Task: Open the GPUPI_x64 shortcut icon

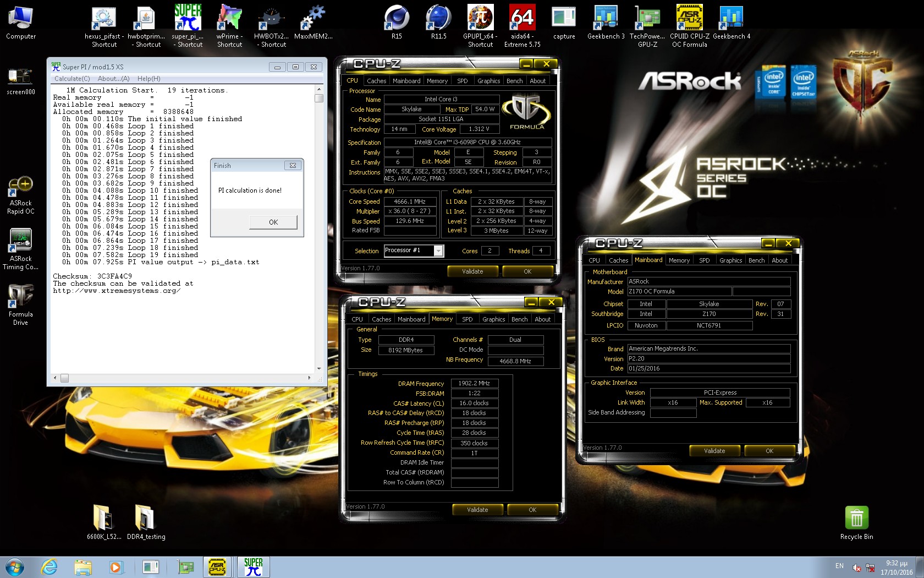Action: click(x=480, y=26)
